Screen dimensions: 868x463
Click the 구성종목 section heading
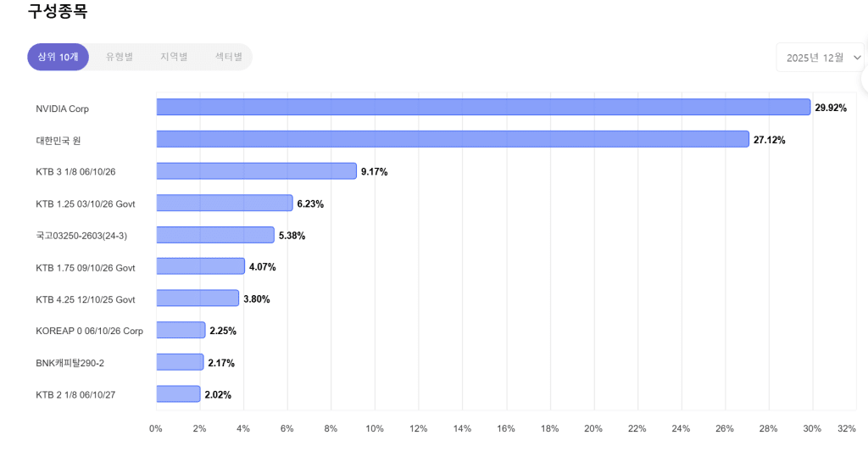(58, 12)
